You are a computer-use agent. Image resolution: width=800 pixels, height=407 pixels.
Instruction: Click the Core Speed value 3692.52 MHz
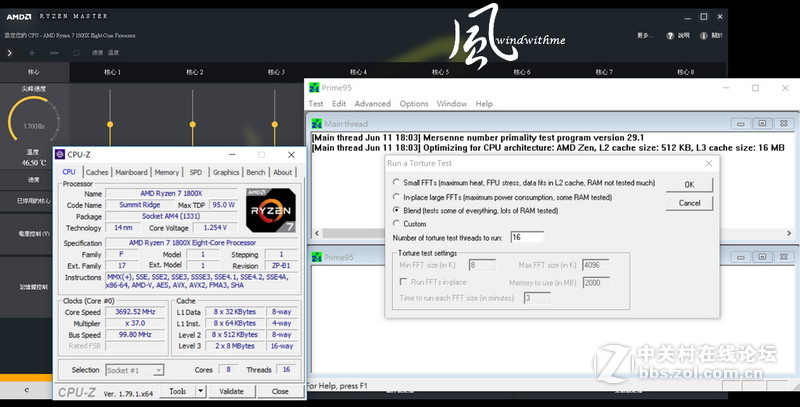coord(135,312)
